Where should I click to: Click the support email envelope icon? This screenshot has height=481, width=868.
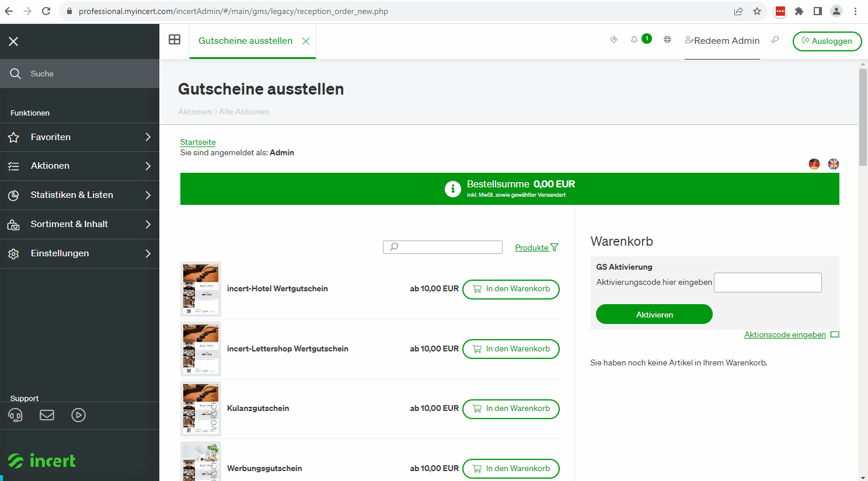coord(47,415)
